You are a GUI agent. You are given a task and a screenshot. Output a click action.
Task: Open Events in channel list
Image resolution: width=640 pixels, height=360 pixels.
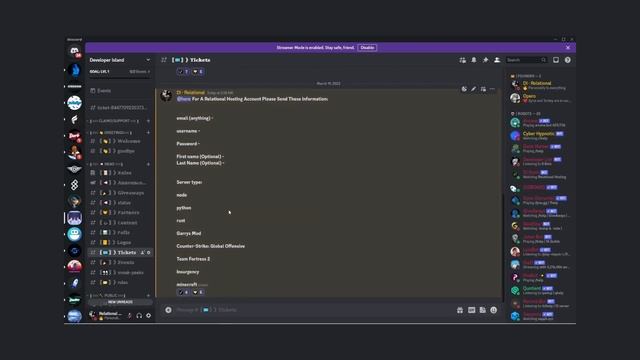tap(120, 91)
